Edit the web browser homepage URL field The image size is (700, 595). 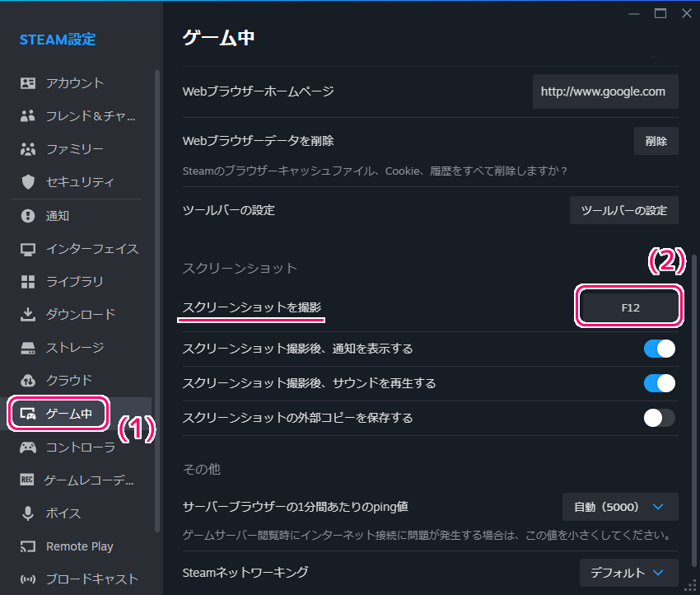pos(605,91)
